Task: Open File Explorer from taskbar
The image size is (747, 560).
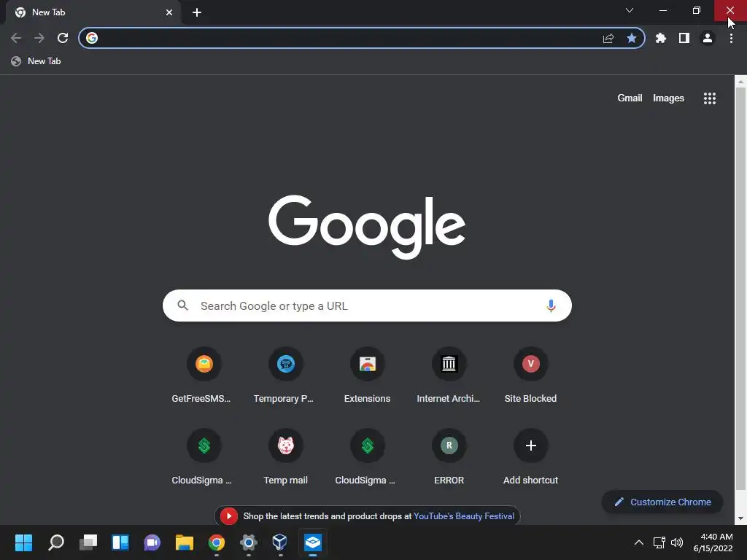Action: pyautogui.click(x=185, y=542)
